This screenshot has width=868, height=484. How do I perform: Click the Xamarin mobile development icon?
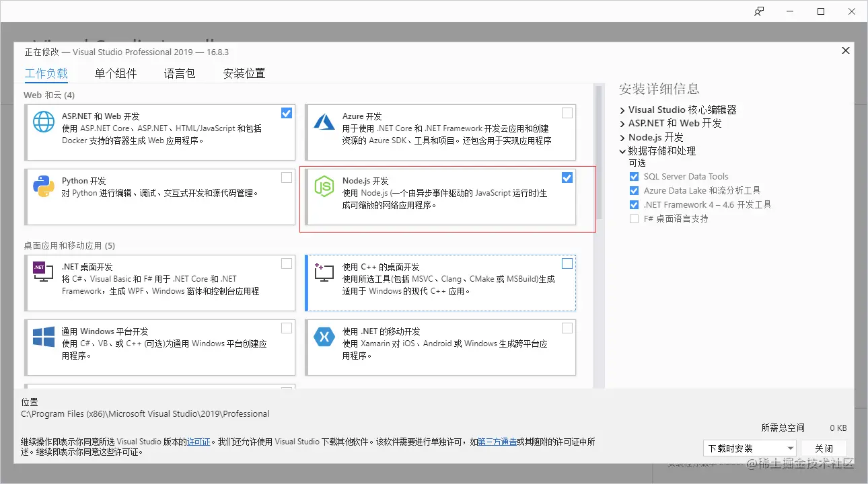pos(324,336)
